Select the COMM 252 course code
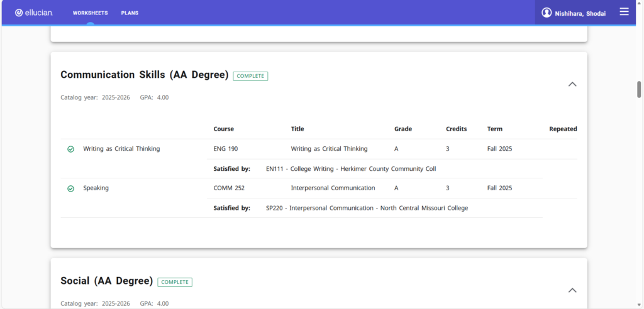 (x=229, y=188)
